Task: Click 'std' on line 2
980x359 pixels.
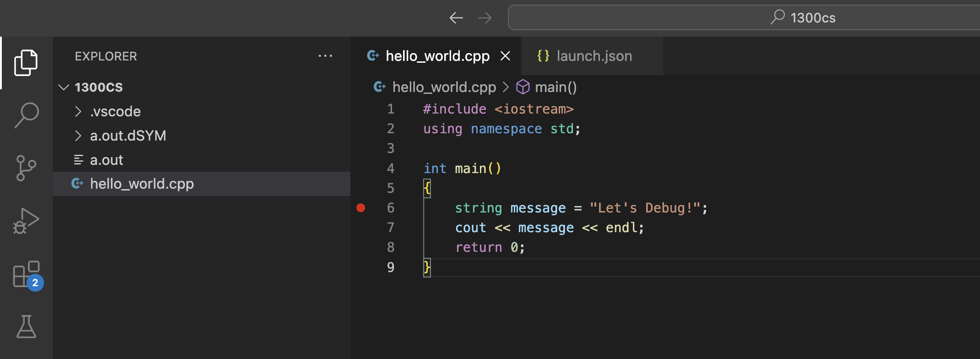Action: (x=562, y=129)
